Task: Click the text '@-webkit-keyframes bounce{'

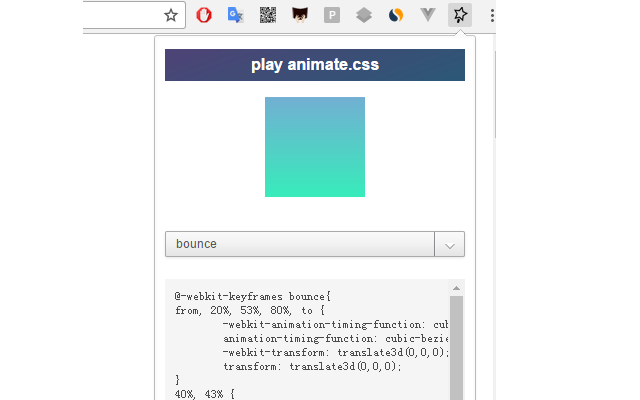Action: point(253,296)
